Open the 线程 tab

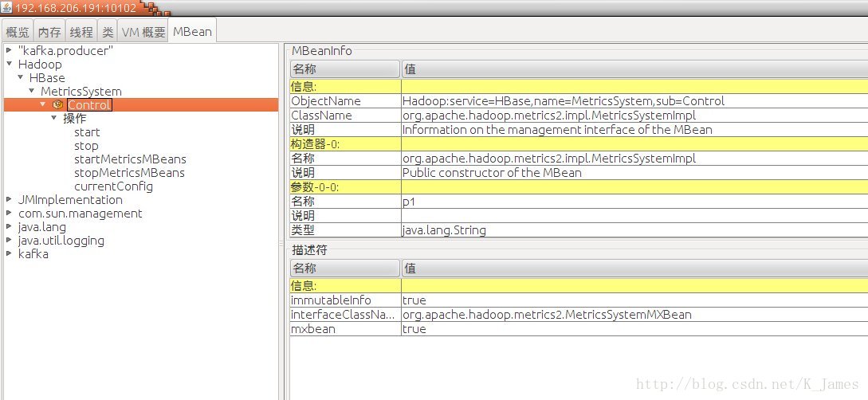pyautogui.click(x=81, y=32)
